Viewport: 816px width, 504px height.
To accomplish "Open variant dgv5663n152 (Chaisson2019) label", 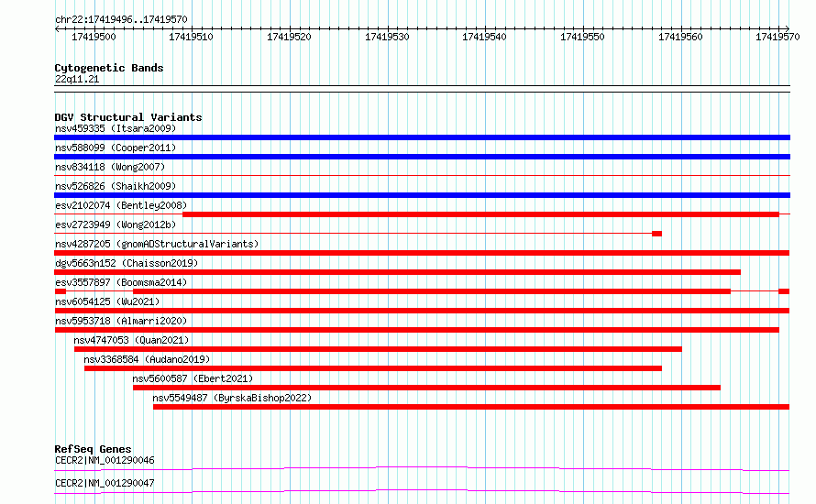I will pos(127,263).
